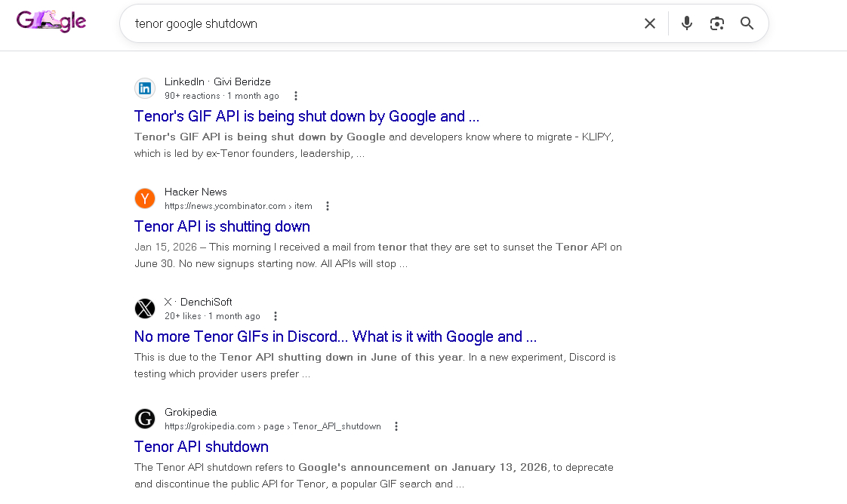Open more options for X DenchiSoft result
This screenshot has height=504, width=847.
[x=276, y=316]
